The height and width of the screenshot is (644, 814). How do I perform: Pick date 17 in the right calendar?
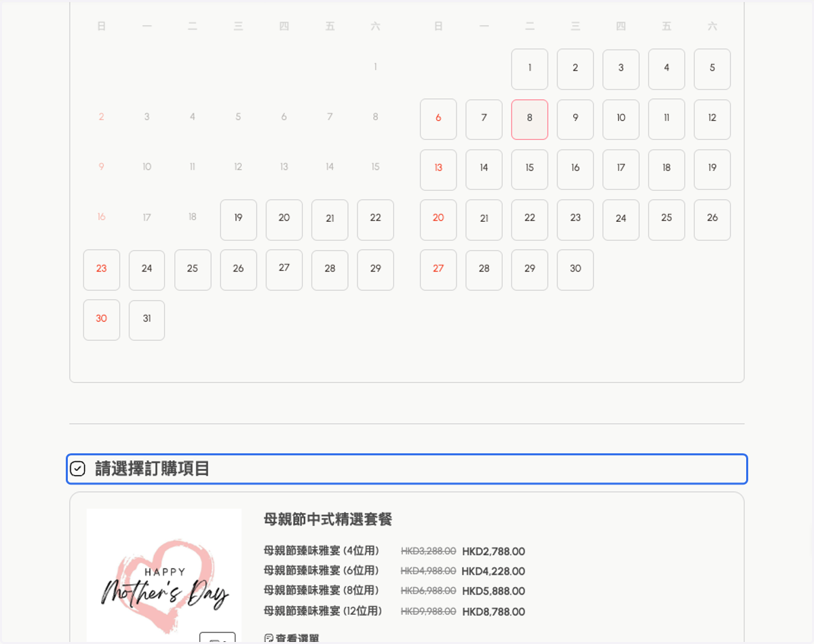tap(621, 170)
